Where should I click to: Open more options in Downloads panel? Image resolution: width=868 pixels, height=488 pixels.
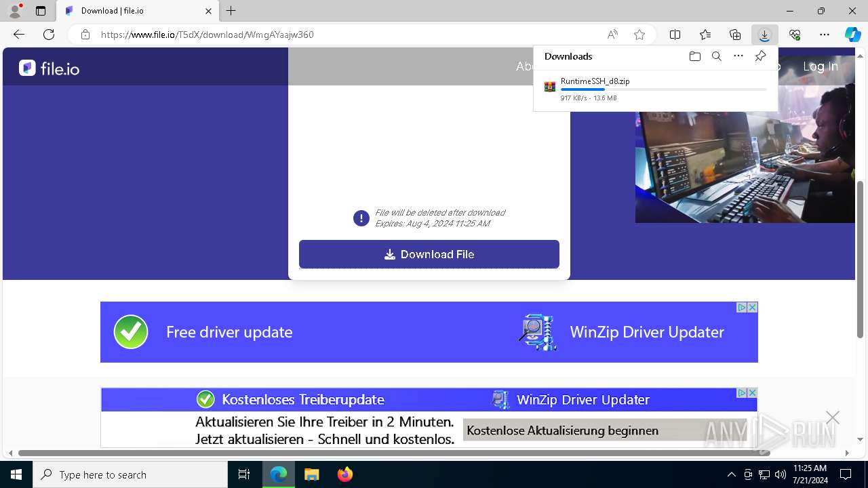(738, 56)
